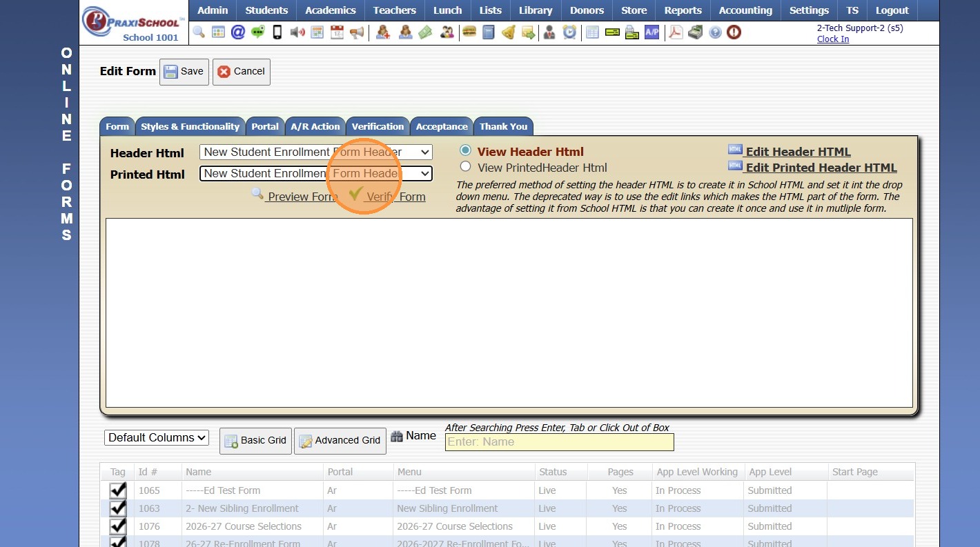Click the yellow check payment icon
Viewport: 980px width, 547px height.
tap(612, 32)
